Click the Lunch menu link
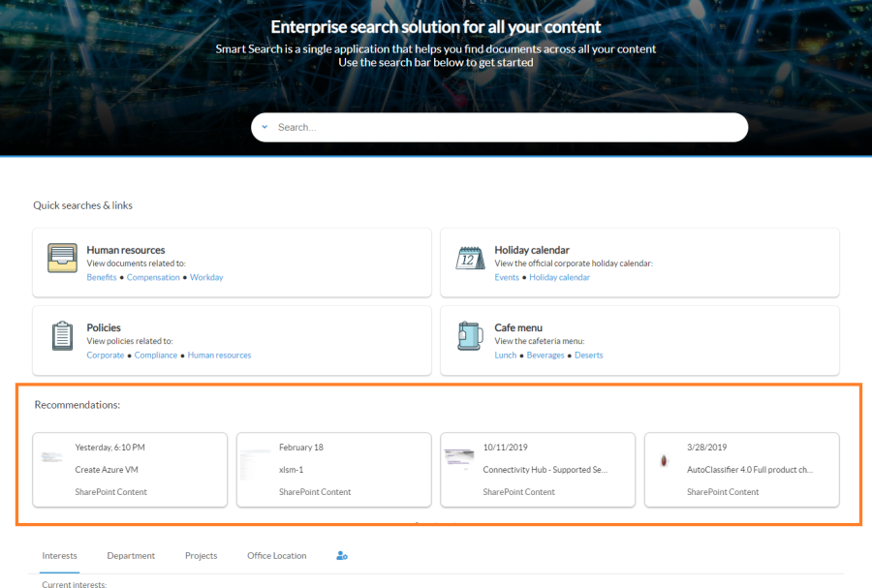Screen dimensions: 872x588 coord(505,356)
